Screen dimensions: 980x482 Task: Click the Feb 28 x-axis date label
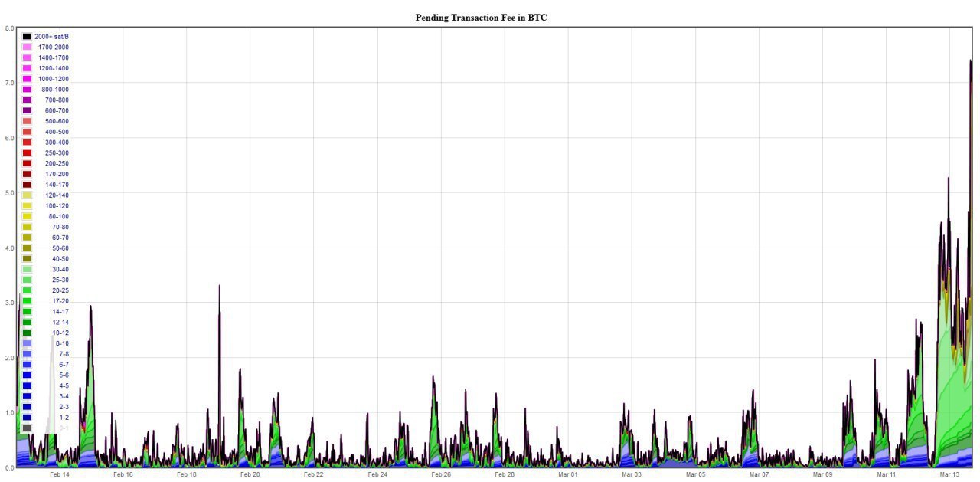pos(505,475)
